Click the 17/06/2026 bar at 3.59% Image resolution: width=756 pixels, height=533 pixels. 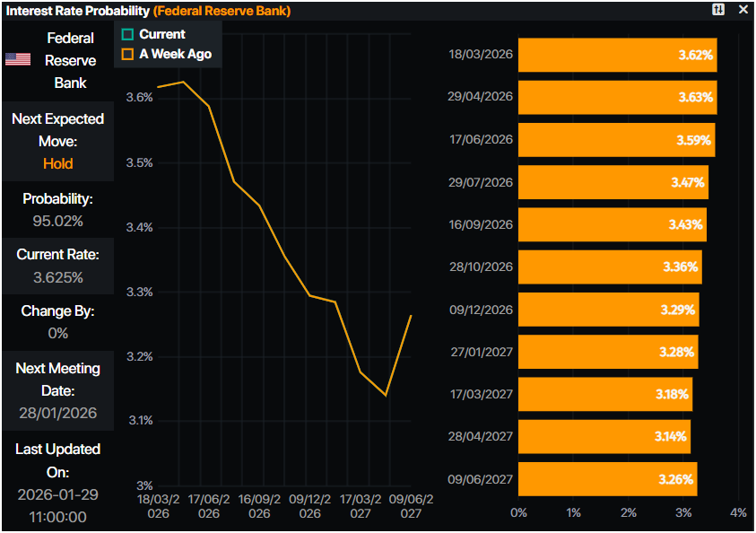point(616,140)
